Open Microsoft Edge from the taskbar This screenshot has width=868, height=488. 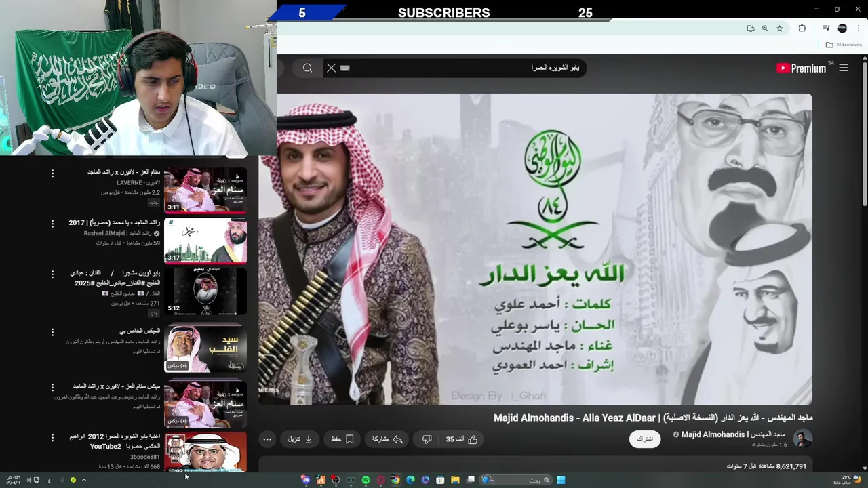coord(410,480)
